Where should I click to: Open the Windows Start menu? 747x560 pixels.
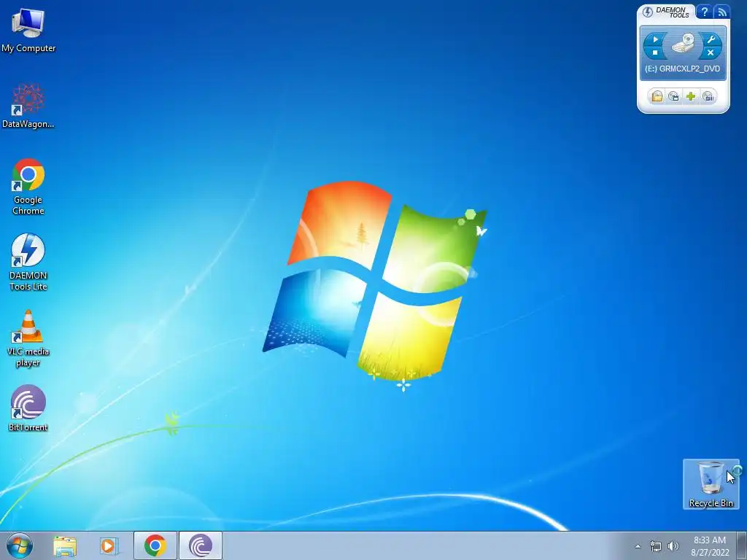19,545
